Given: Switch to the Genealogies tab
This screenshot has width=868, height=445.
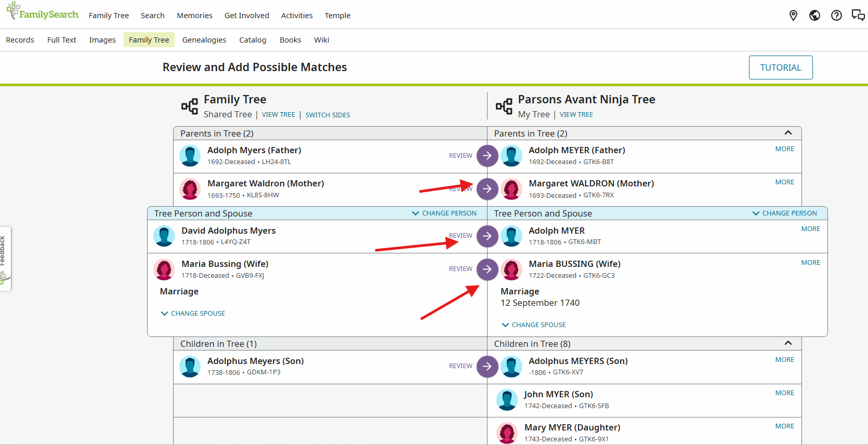Looking at the screenshot, I should pos(204,40).
